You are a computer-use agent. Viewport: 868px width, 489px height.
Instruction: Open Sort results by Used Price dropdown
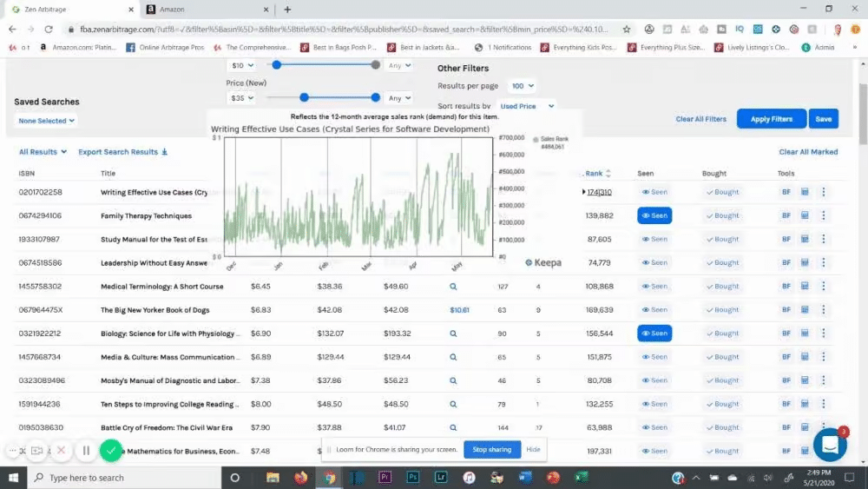527,106
